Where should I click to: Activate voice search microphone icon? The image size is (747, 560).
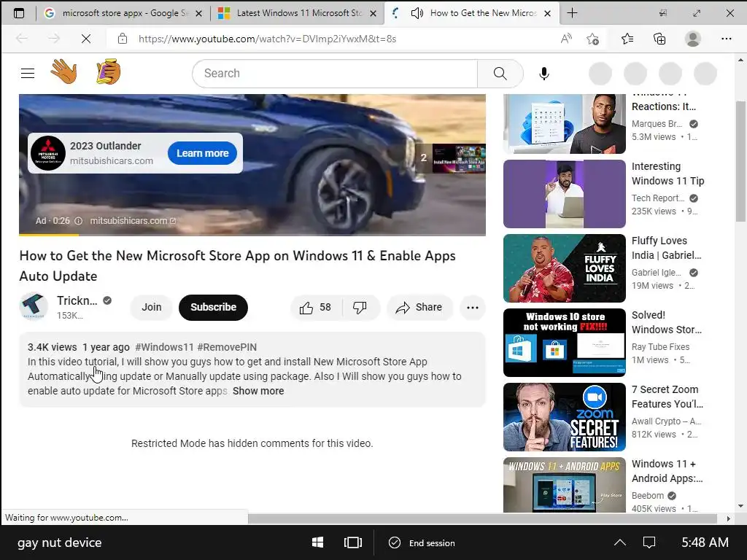544,74
